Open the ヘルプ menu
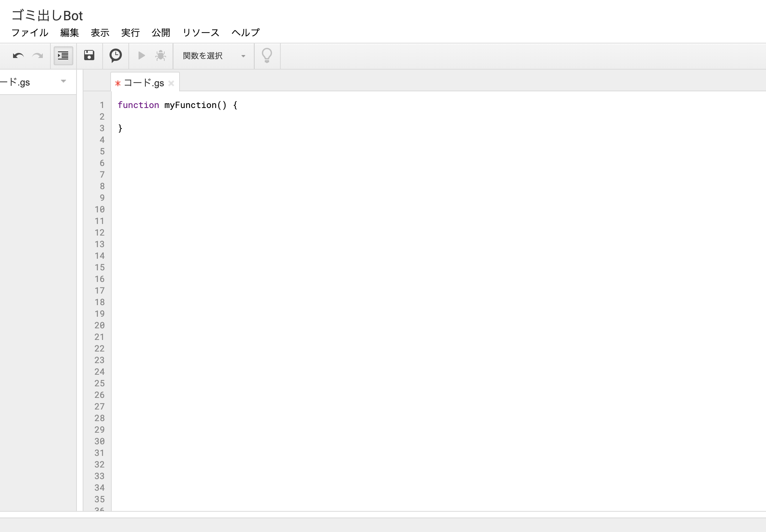 [x=246, y=33]
